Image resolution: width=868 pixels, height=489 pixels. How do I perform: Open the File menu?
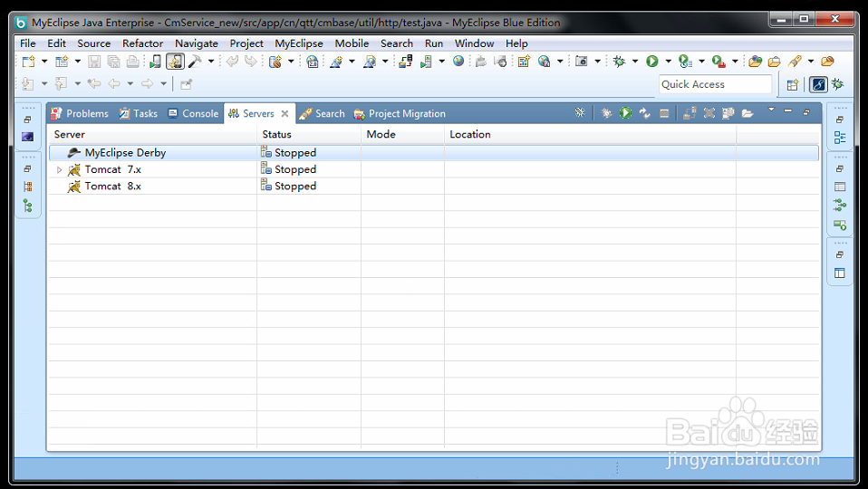point(28,43)
